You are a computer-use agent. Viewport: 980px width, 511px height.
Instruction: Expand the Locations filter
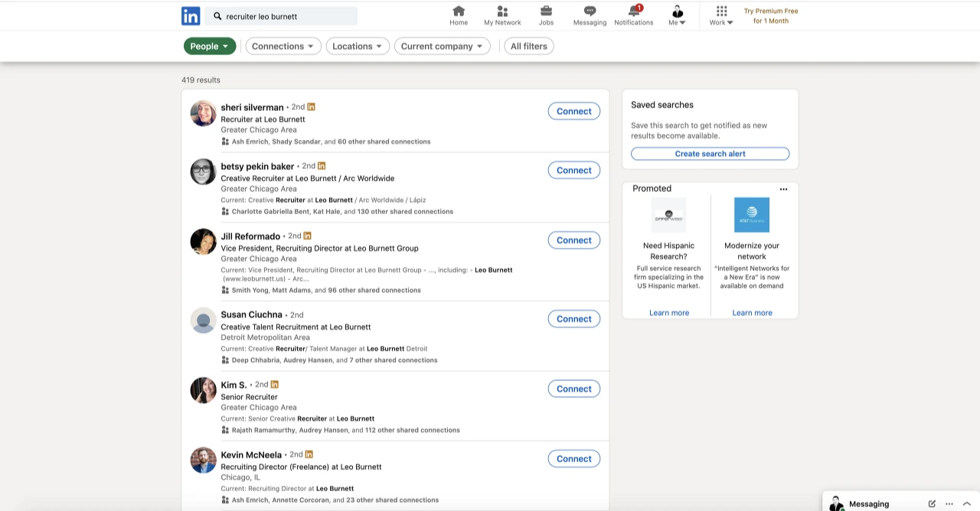point(358,46)
